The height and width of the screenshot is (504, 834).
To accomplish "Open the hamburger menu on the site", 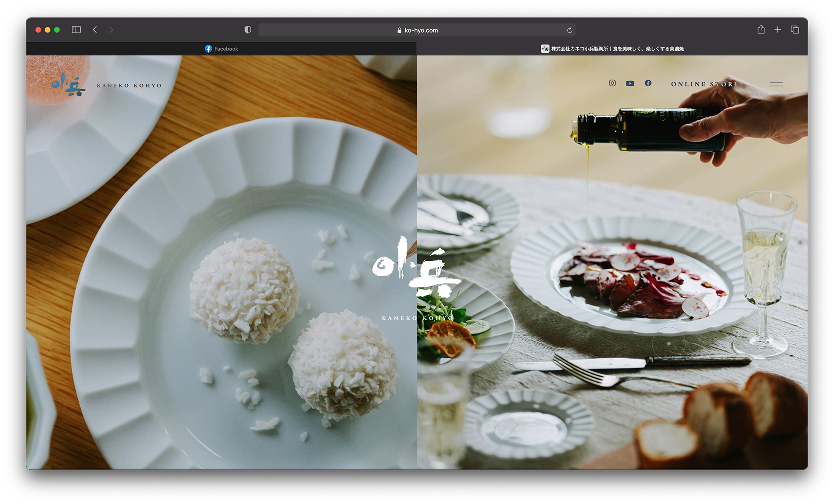I will point(776,84).
